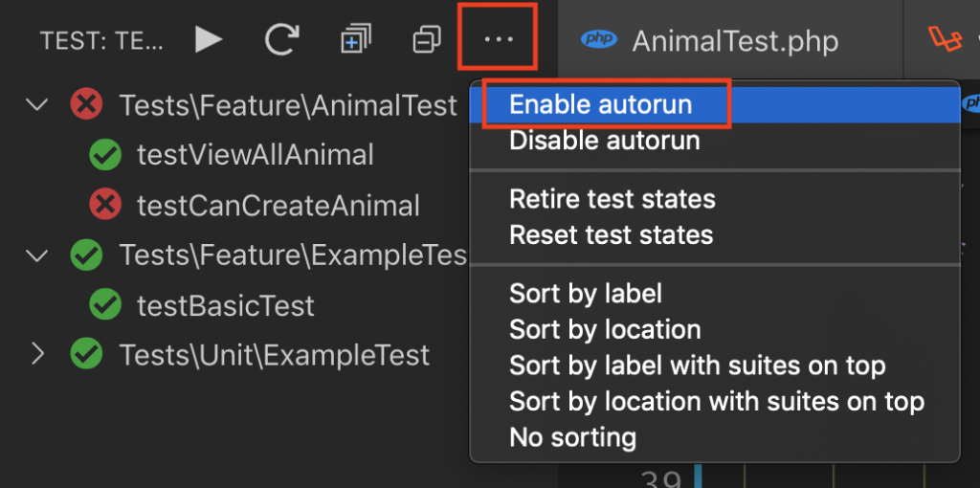Click the expand all tests icon
Viewport: 980px width, 488px height.
355,40
